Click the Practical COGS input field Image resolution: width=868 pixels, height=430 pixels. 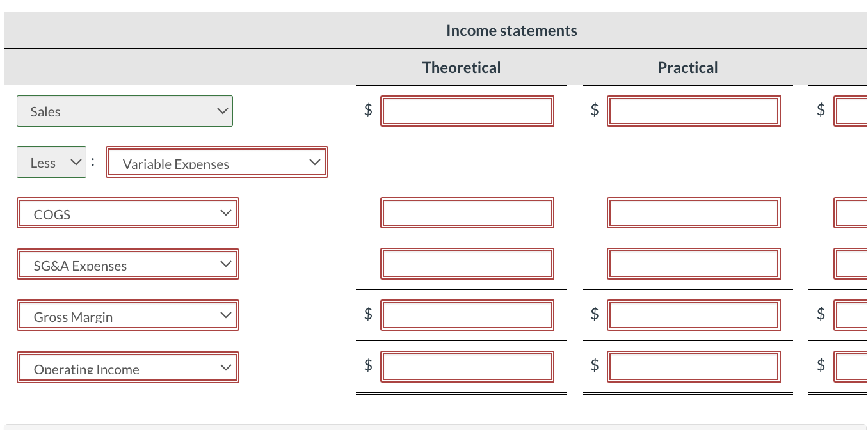694,213
